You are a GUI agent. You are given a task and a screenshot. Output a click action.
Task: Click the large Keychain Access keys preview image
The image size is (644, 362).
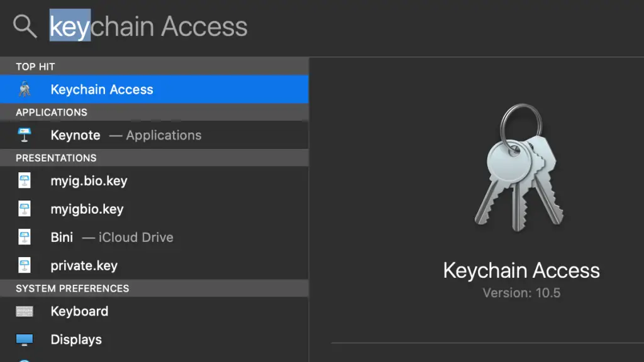tap(520, 168)
